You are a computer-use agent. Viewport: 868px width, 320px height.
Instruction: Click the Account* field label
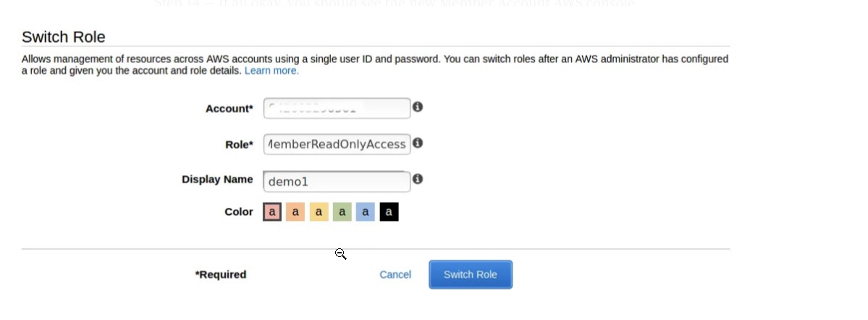point(229,109)
